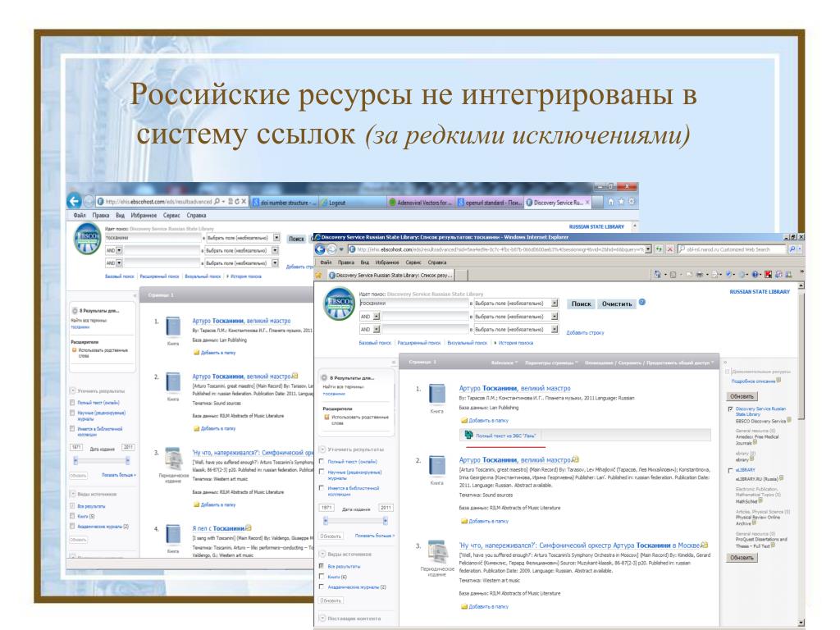Open the front window's address bar history dropdown

pos(648,249)
